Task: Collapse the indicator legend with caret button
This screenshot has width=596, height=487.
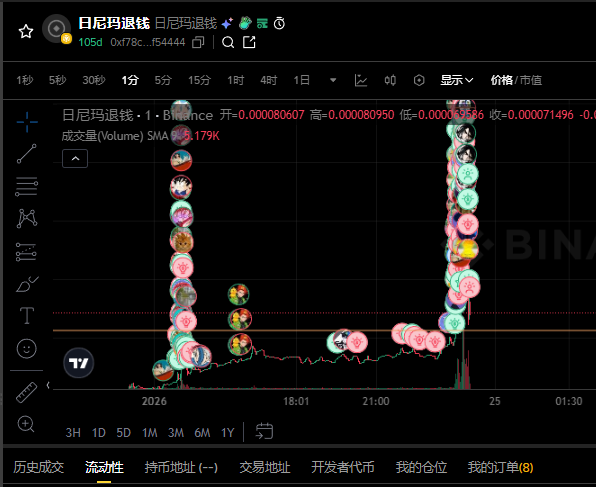Action: (75, 159)
